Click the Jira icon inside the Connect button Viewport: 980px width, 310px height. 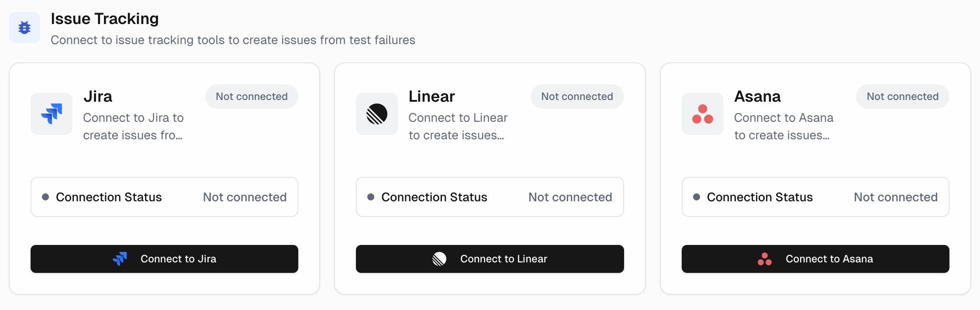(x=120, y=258)
